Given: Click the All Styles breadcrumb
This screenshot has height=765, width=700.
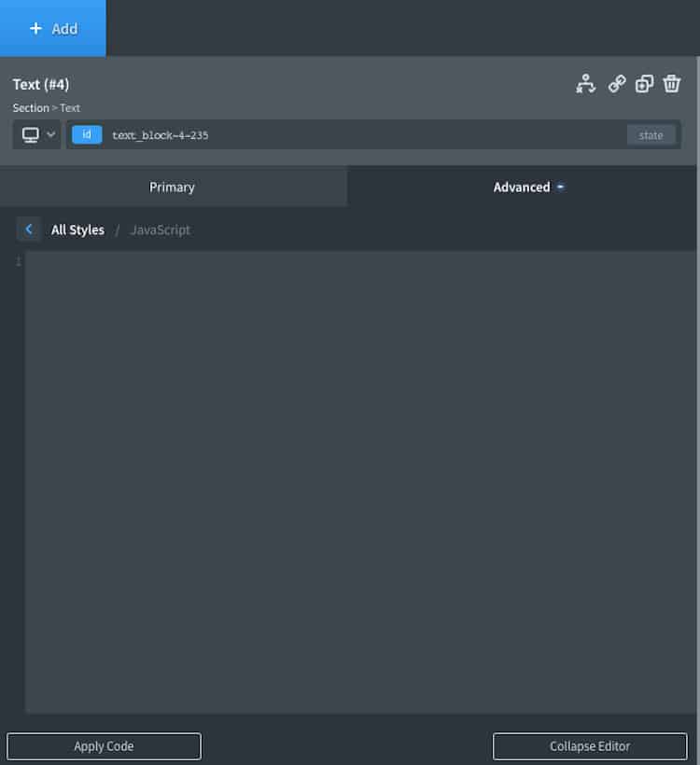Looking at the screenshot, I should coord(77,229).
